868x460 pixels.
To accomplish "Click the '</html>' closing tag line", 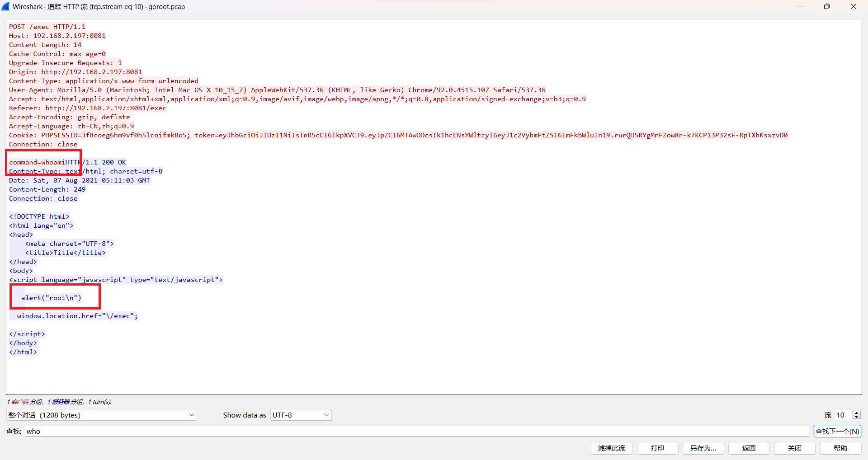I will [23, 352].
